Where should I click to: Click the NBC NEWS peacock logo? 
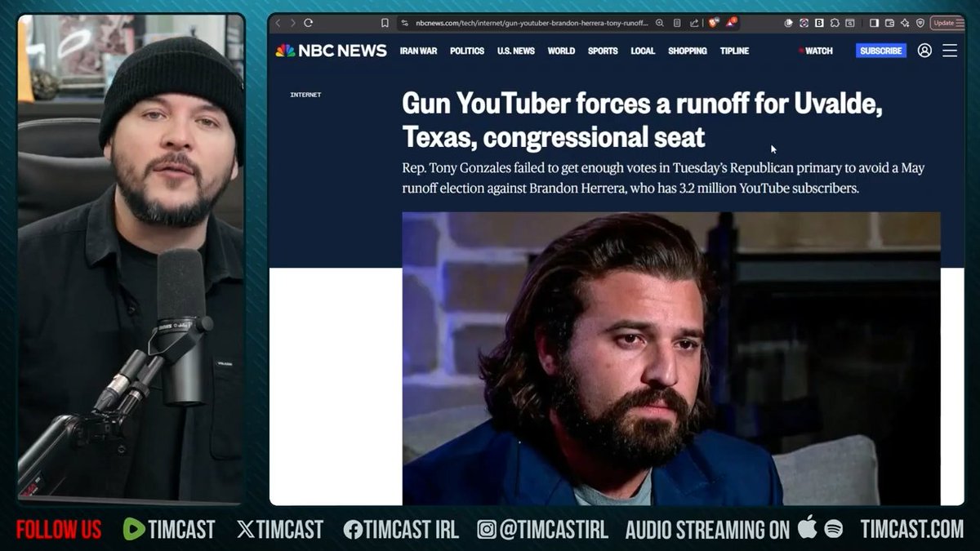331,51
